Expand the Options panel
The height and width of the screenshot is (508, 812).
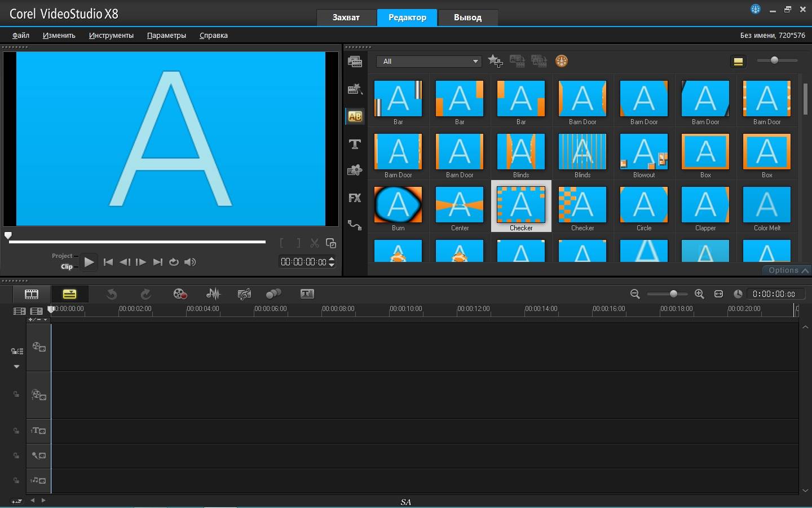pyautogui.click(x=787, y=270)
